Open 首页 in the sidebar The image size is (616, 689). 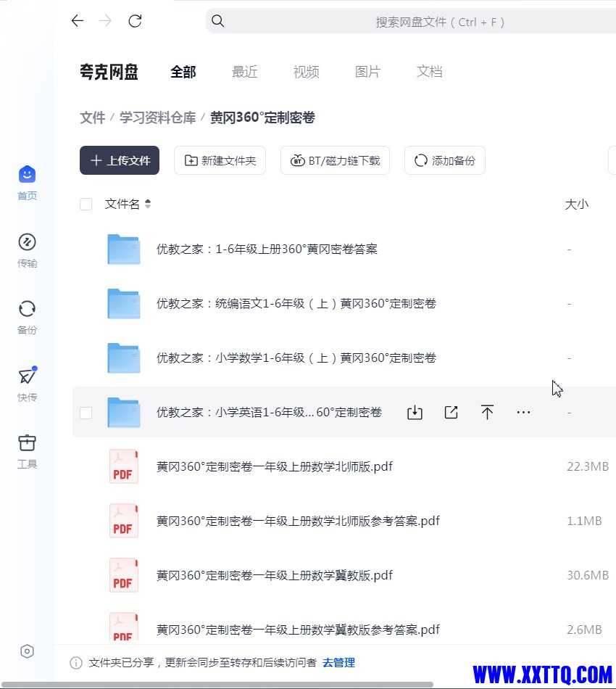(x=28, y=183)
